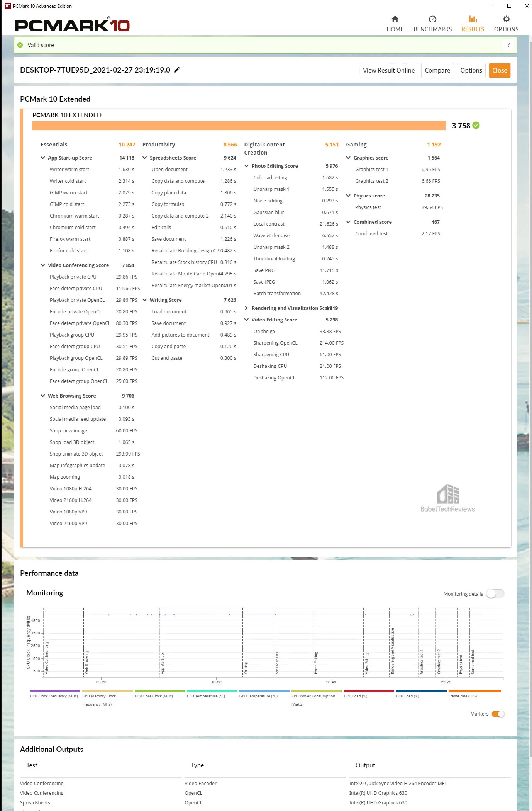532x811 pixels.
Task: Click the Writer warm start row
Action: pos(92,169)
